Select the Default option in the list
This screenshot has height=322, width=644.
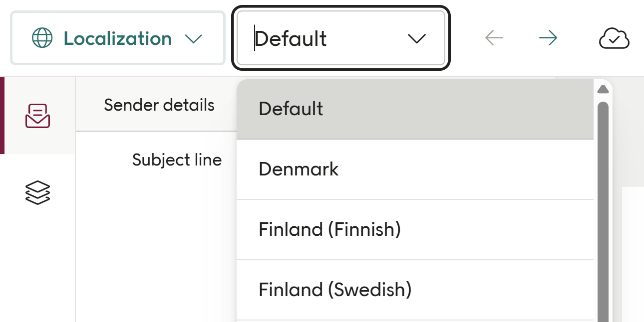pos(291,109)
